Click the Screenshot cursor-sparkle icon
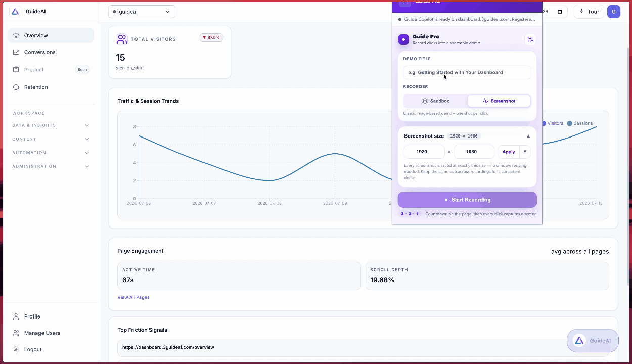The image size is (632, 364). 485,101
